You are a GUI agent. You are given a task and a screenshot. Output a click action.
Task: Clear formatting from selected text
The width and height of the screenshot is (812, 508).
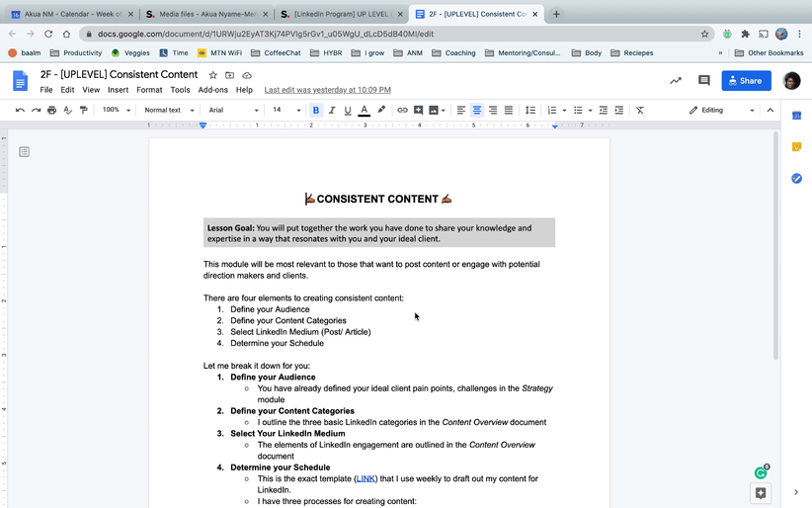pos(640,110)
